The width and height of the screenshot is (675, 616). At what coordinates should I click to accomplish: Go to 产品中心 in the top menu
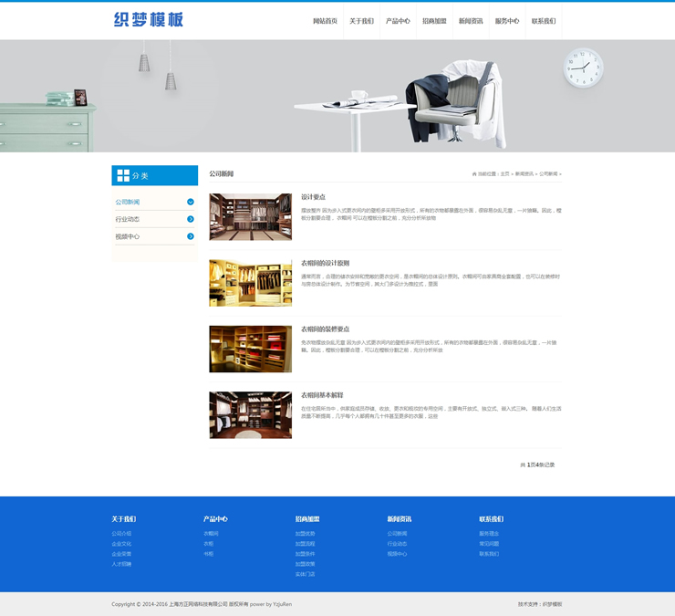398,21
